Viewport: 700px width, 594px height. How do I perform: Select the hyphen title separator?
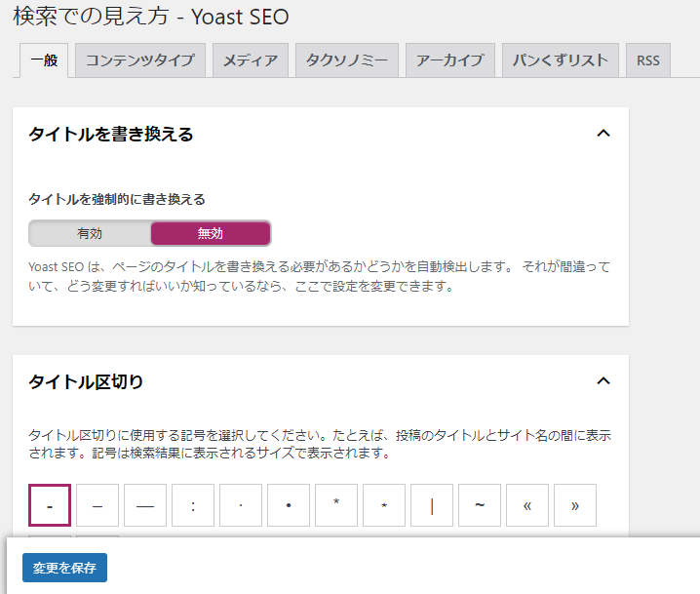pos(50,505)
